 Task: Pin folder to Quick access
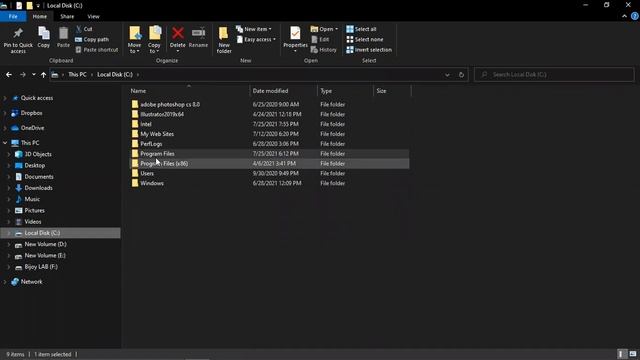[18, 40]
